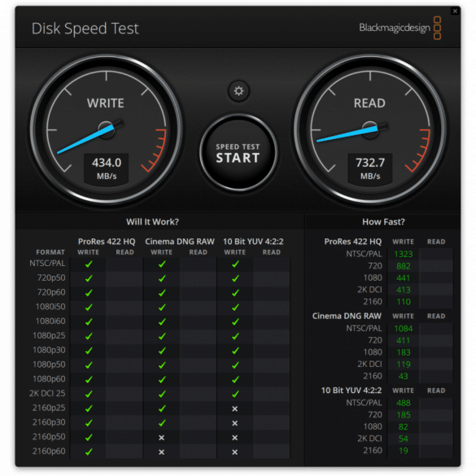Screen dimensions: 476x476
Task: Click ProRes 422 HQ write checkmark for 1080p30
Action: [89, 351]
